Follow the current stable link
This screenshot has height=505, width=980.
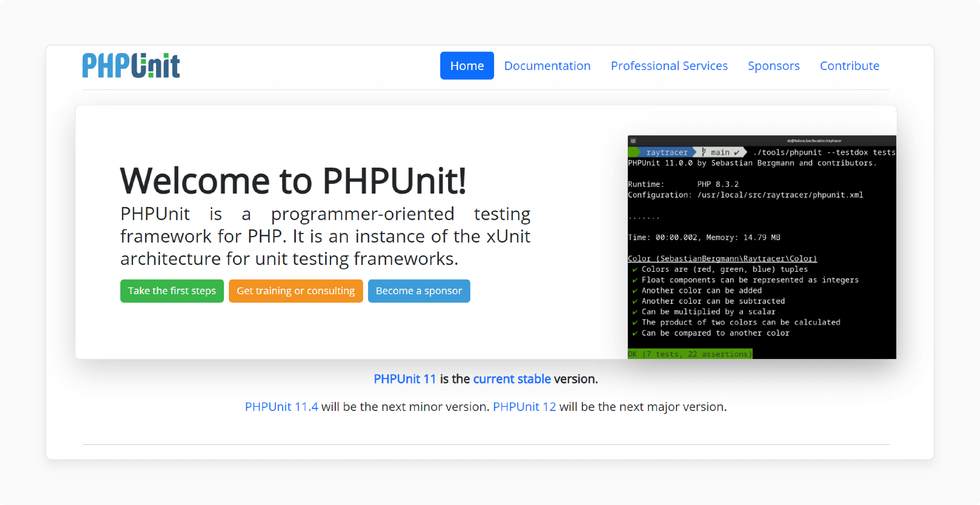click(x=512, y=379)
